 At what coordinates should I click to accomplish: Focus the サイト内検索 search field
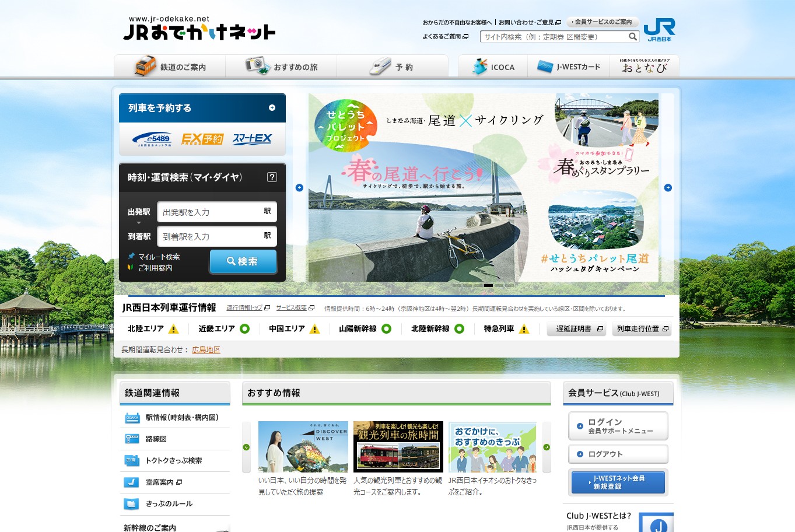[554, 37]
